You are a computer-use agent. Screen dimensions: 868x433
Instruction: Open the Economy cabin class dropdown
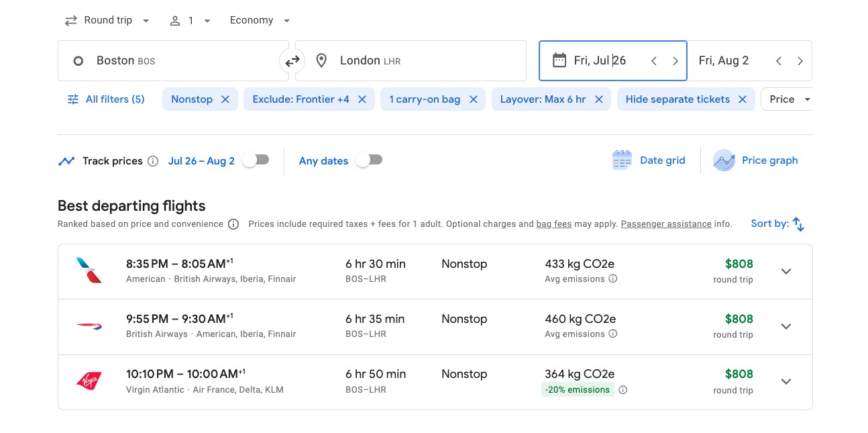(x=259, y=20)
